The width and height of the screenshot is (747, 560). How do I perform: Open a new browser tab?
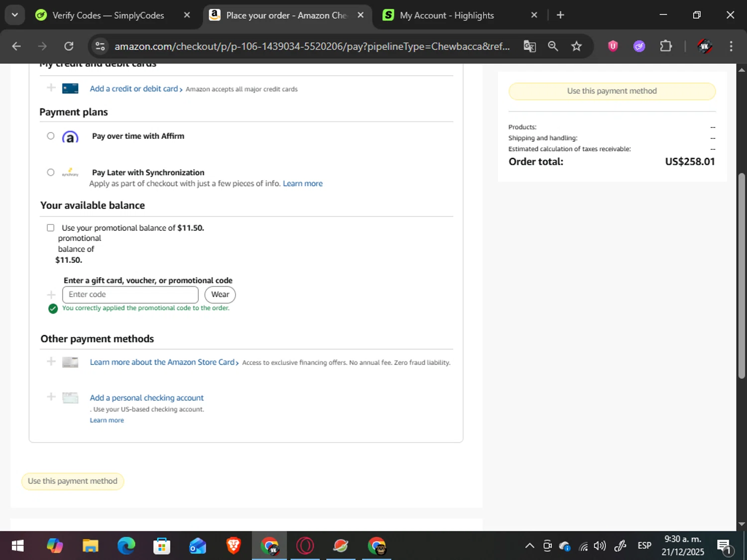click(x=560, y=15)
